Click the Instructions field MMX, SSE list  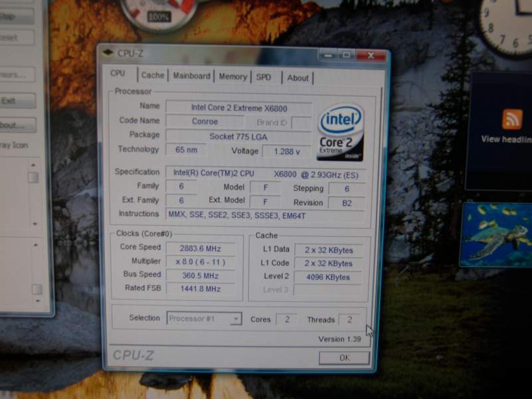pos(265,215)
